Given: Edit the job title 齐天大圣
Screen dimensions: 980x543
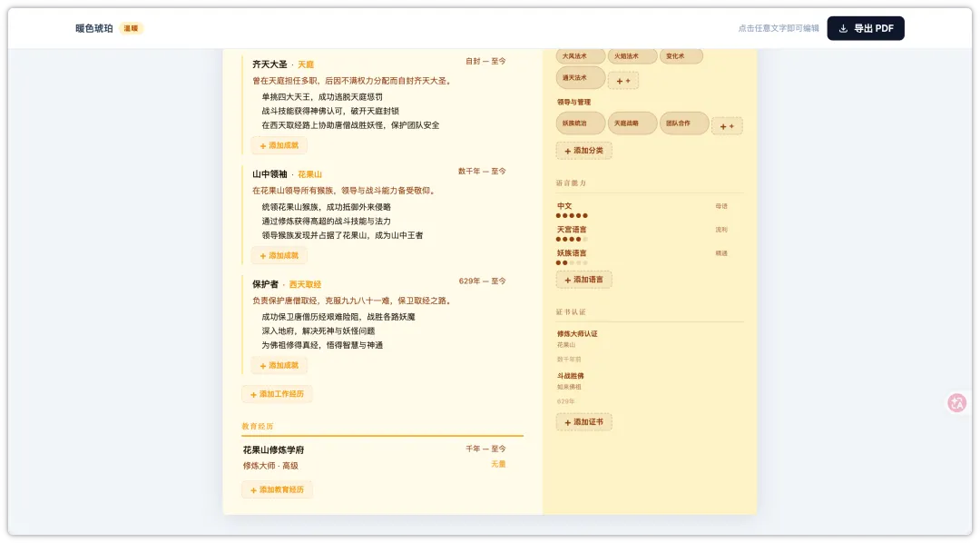Looking at the screenshot, I should 270,64.
